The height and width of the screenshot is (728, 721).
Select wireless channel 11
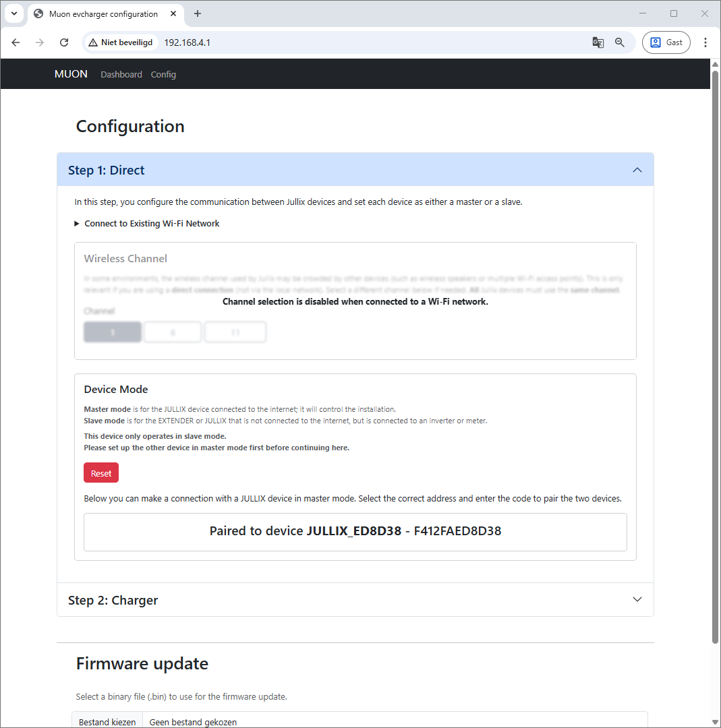point(235,332)
